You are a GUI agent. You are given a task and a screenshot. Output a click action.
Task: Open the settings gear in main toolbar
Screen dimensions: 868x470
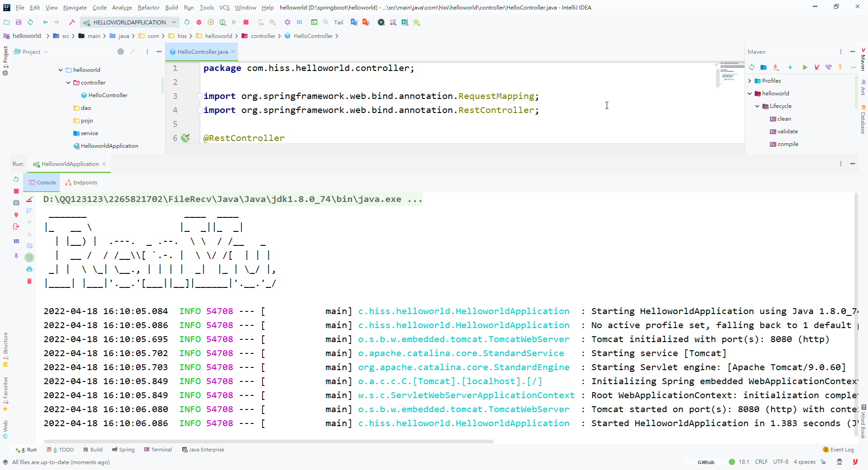[288, 22]
